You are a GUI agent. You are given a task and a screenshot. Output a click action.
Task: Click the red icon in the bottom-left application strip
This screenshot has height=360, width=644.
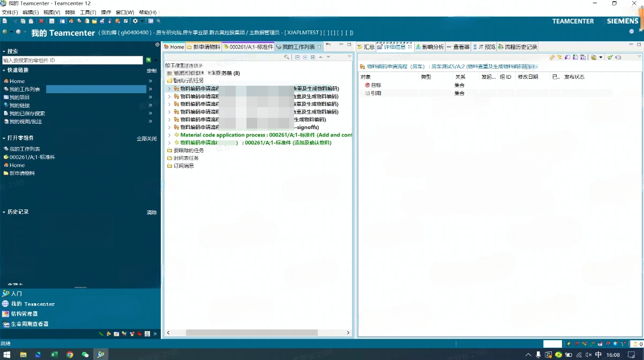139,334
